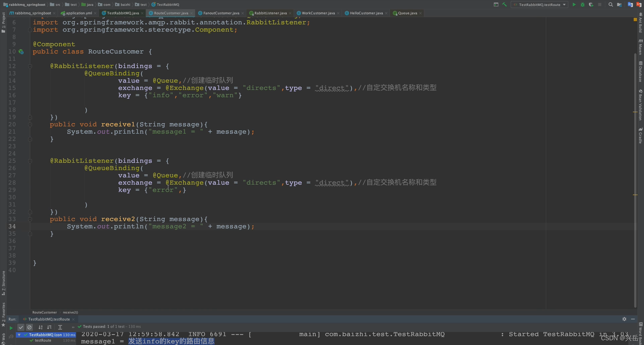Open the Database tool window
Screen dimensions: 644x345
[640, 72]
